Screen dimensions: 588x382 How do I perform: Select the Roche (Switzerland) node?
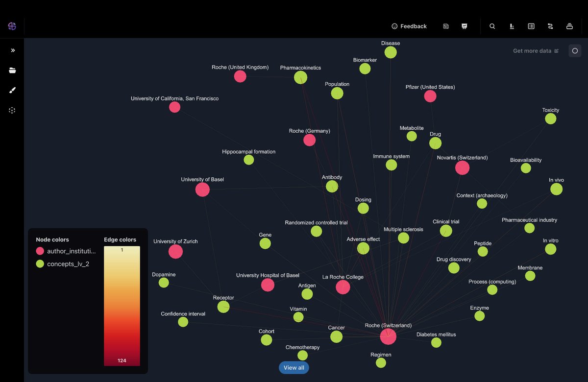click(388, 337)
